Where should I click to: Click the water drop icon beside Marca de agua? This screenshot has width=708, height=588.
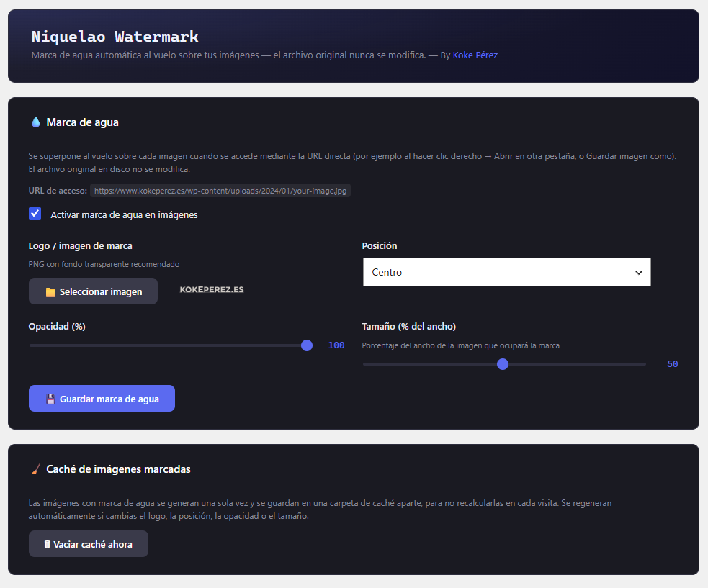36,122
